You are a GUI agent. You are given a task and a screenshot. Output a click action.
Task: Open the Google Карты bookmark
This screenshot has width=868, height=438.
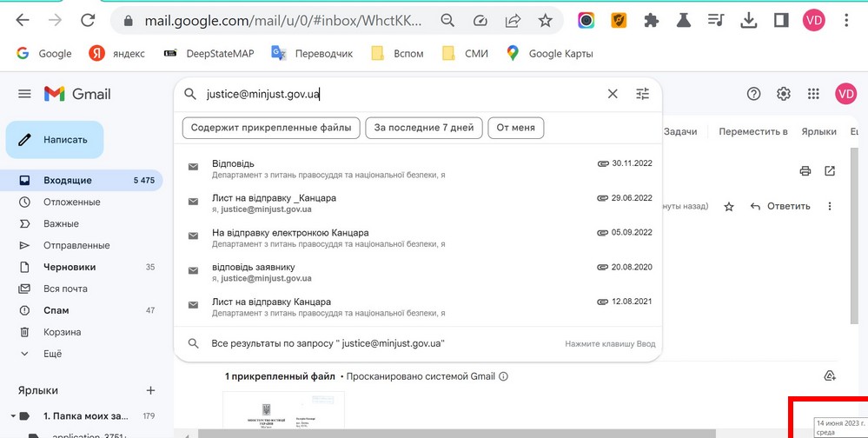click(550, 54)
